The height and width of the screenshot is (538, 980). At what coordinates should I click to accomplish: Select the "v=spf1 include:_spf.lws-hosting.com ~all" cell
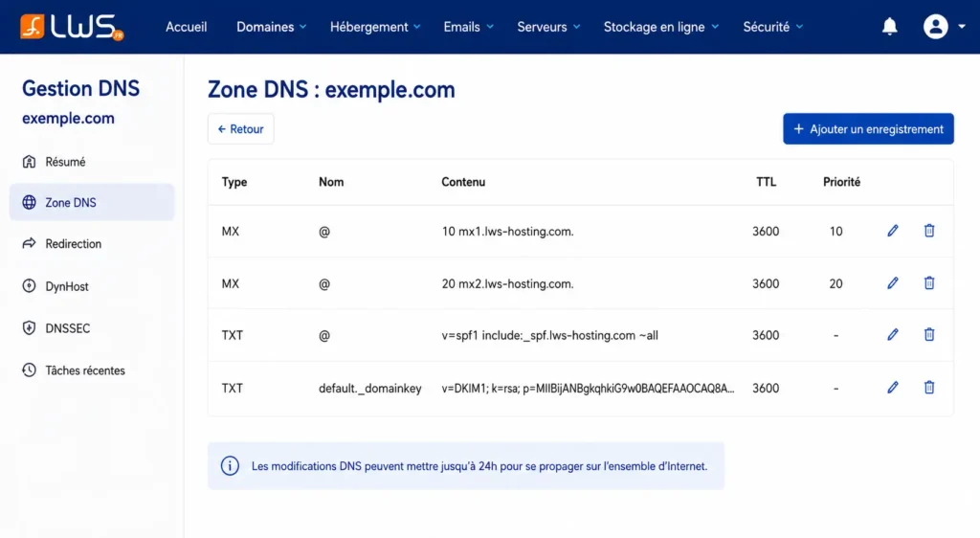550,336
